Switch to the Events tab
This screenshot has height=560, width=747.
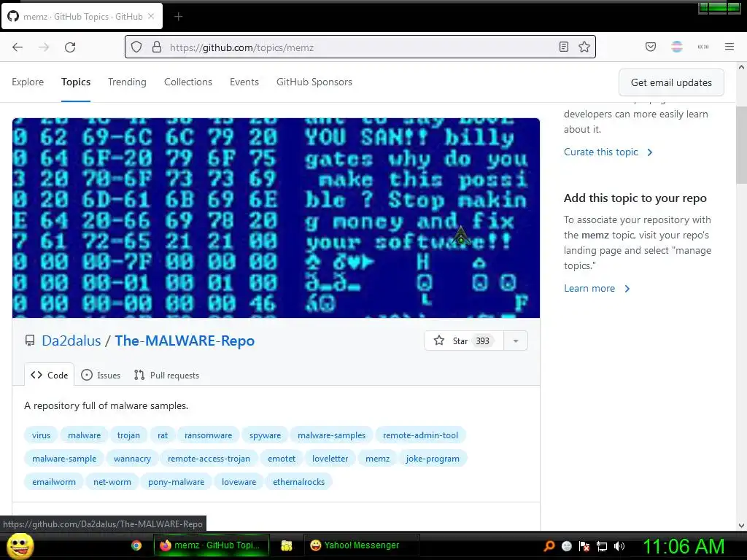point(244,82)
